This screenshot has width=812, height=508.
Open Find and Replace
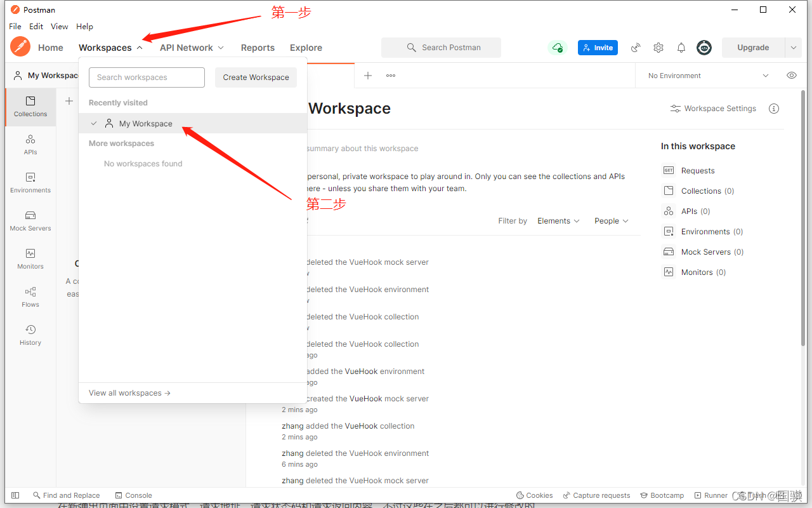[x=67, y=495]
